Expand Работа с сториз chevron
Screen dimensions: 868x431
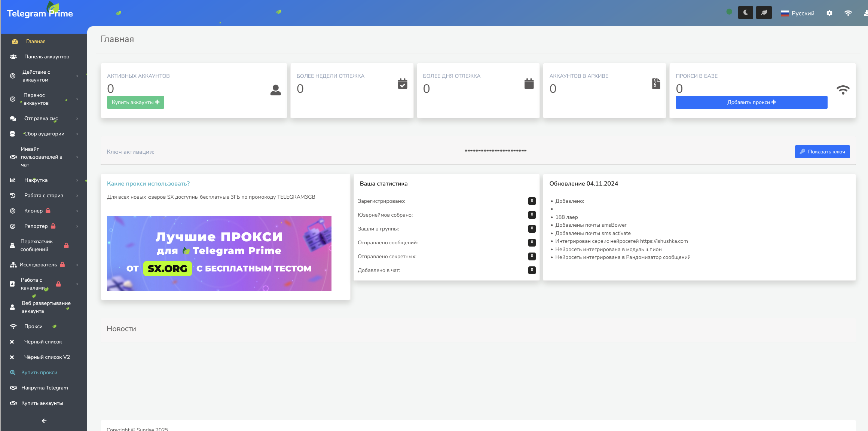click(x=77, y=196)
